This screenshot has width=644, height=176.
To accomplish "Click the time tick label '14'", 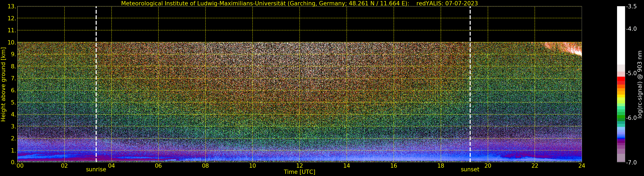I will click(347, 166).
